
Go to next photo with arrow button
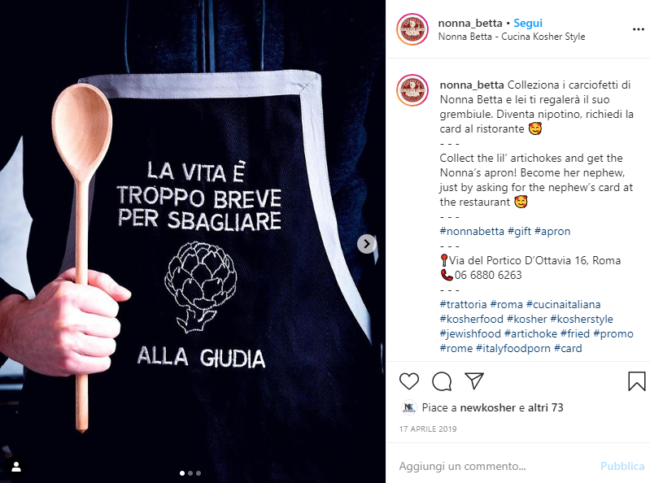coord(366,244)
